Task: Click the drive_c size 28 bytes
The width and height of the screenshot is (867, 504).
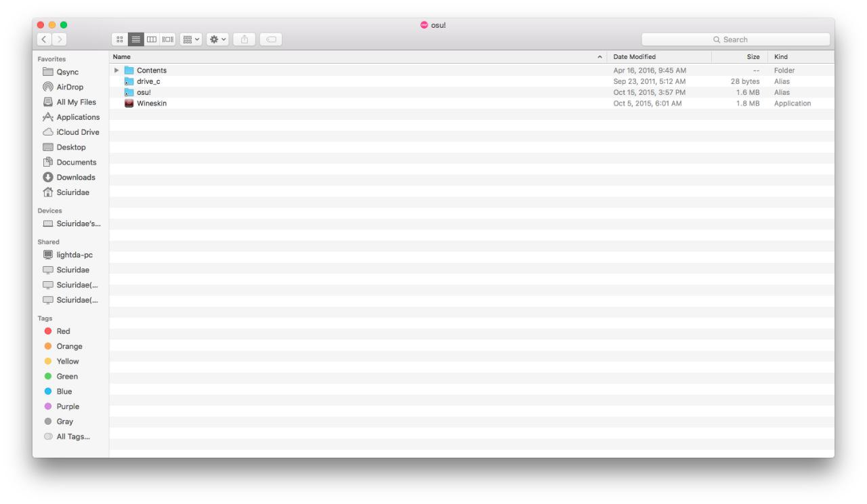Action: tap(746, 81)
